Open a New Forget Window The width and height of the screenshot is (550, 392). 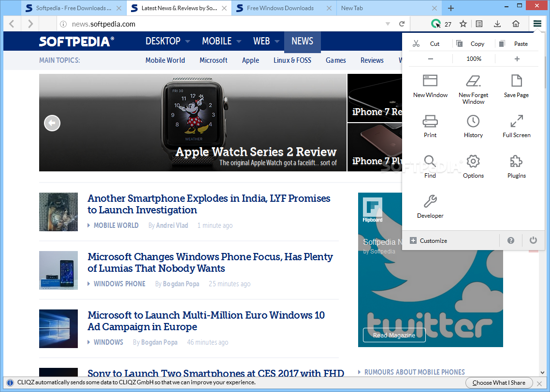(473, 89)
